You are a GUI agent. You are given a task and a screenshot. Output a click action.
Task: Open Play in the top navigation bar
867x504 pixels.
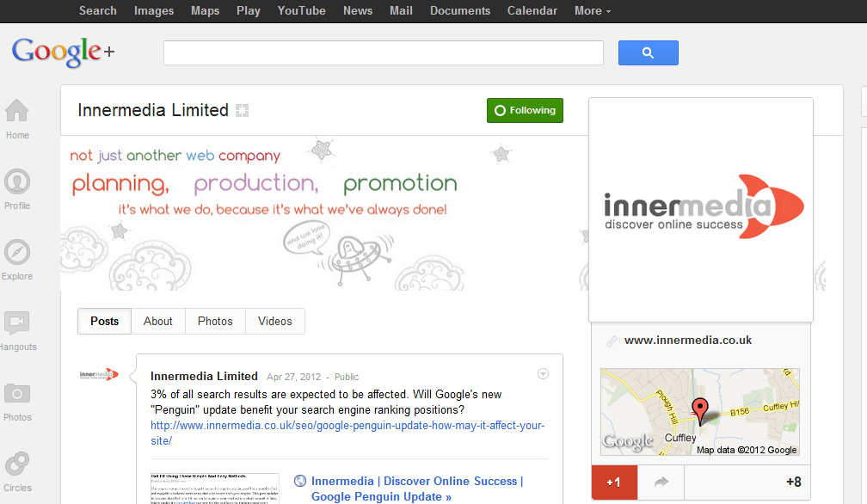(249, 10)
